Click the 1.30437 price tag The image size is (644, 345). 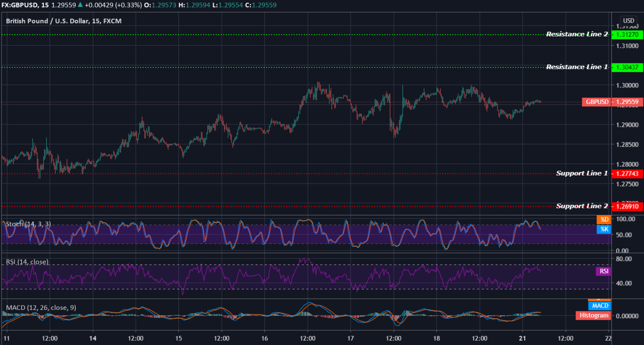click(627, 67)
